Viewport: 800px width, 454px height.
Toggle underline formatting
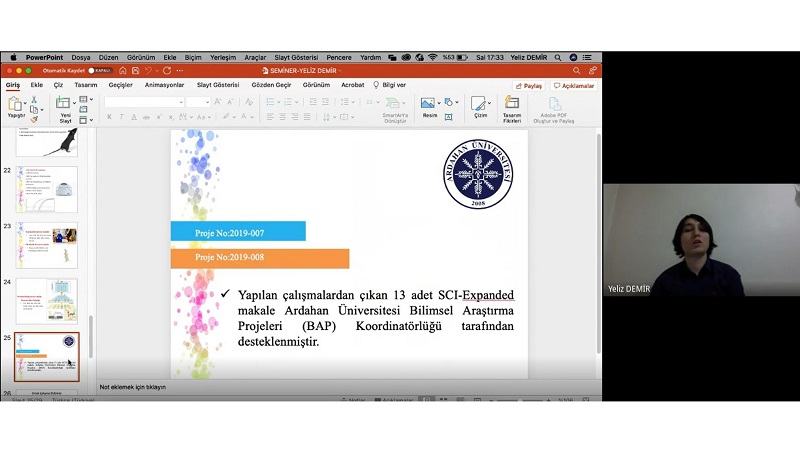tap(134, 117)
